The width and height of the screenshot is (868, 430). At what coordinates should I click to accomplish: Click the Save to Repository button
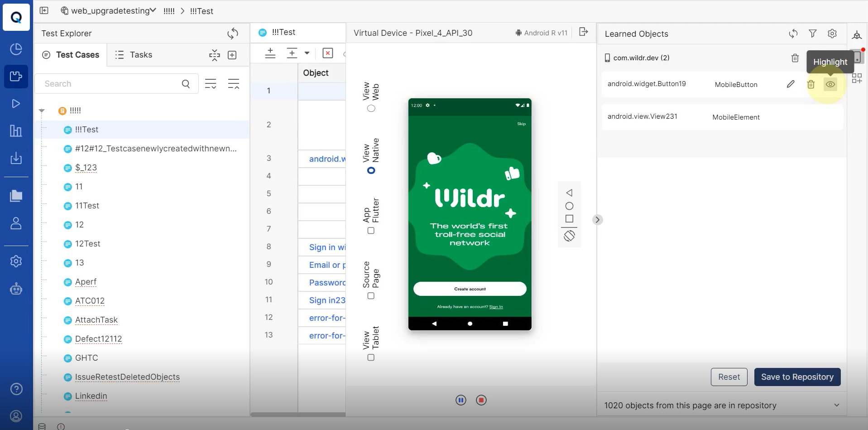[x=797, y=377]
